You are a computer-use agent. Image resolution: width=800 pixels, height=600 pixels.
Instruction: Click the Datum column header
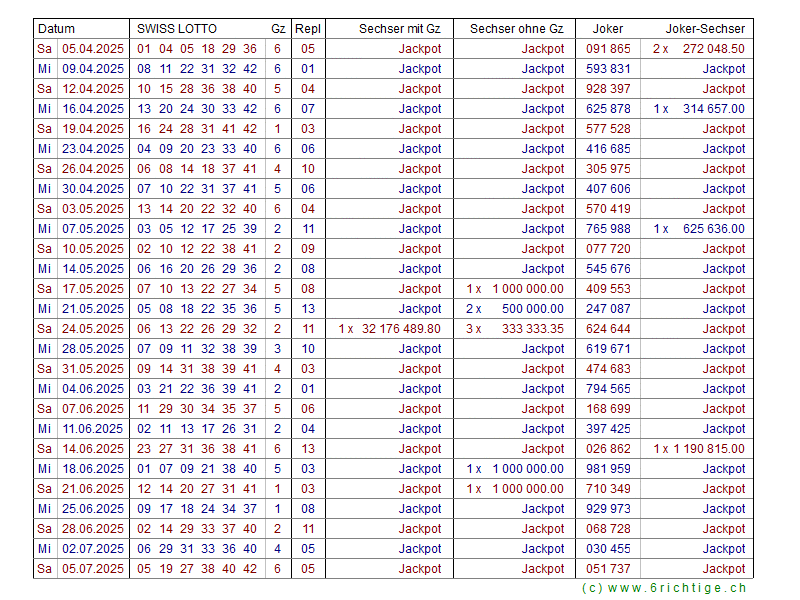pos(57,29)
